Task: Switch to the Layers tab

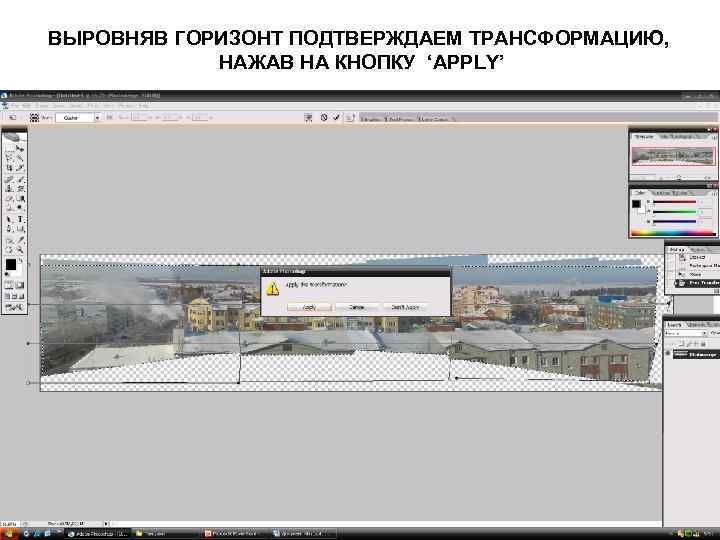Action: (674, 325)
